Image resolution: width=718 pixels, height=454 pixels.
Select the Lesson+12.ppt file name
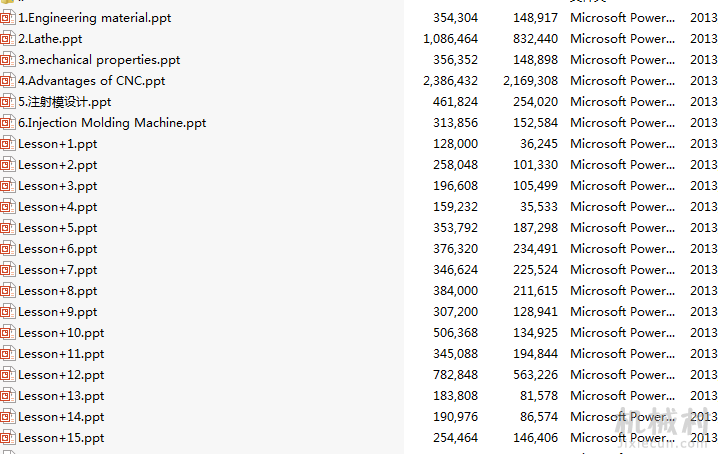click(x=61, y=375)
